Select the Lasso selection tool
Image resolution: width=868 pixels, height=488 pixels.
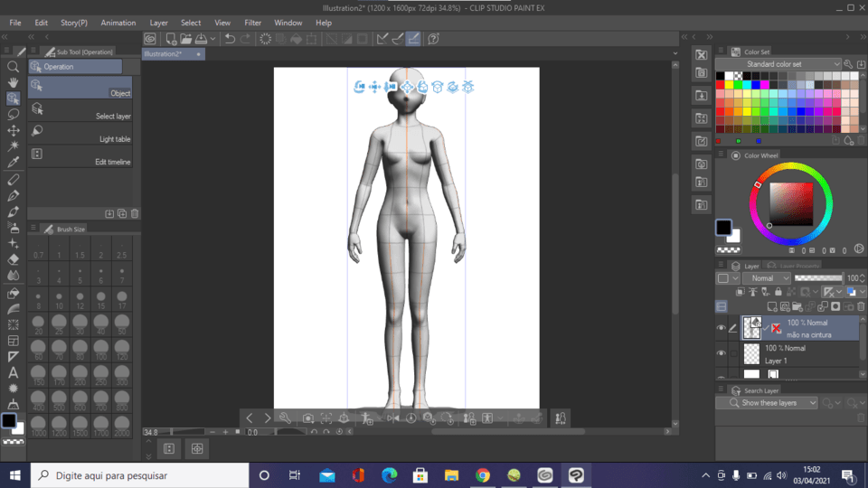point(13,115)
